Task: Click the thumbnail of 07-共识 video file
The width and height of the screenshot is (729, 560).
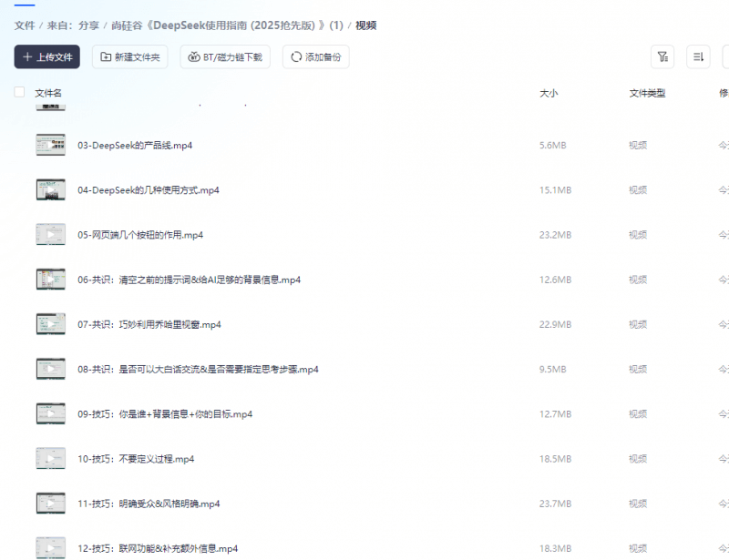Action: [50, 323]
